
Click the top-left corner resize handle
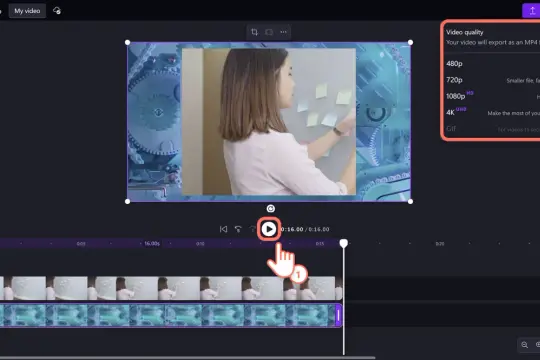point(127,42)
